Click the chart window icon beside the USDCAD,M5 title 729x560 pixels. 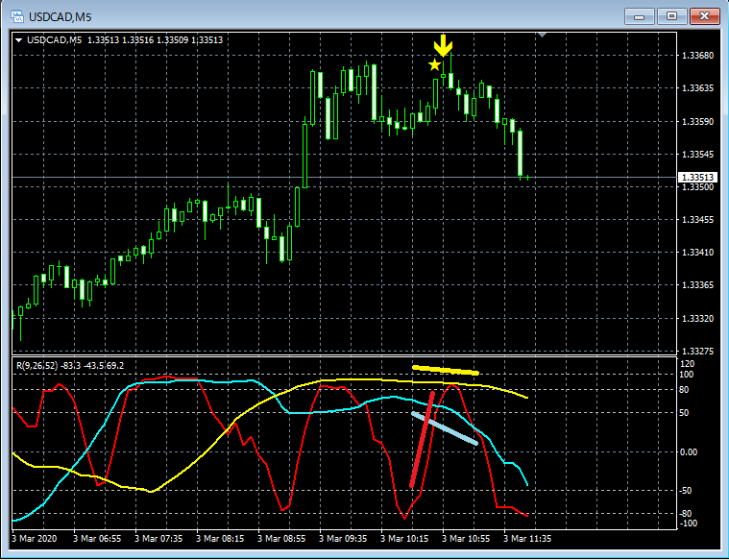17,17
